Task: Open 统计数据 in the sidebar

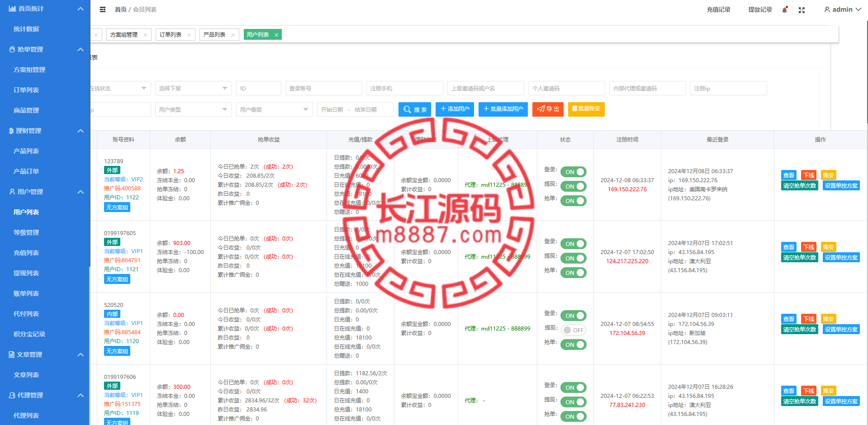Action: 26,29
